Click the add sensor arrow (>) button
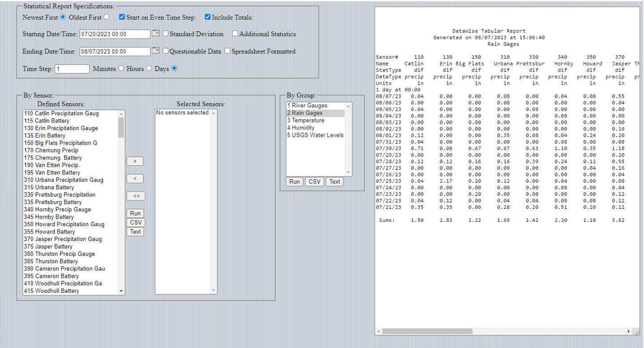The height and width of the screenshot is (348, 644). [x=135, y=161]
